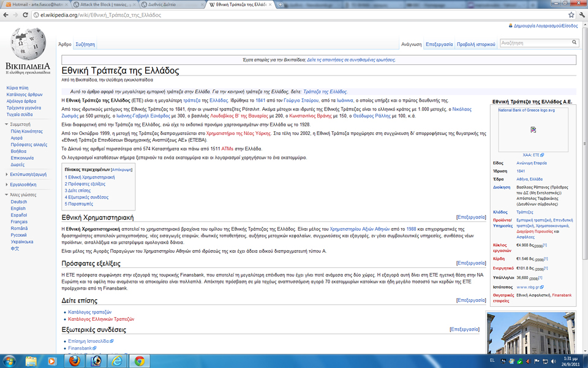
Task: Click the broken National Bank logo image
Action: pyautogui.click(x=533, y=129)
